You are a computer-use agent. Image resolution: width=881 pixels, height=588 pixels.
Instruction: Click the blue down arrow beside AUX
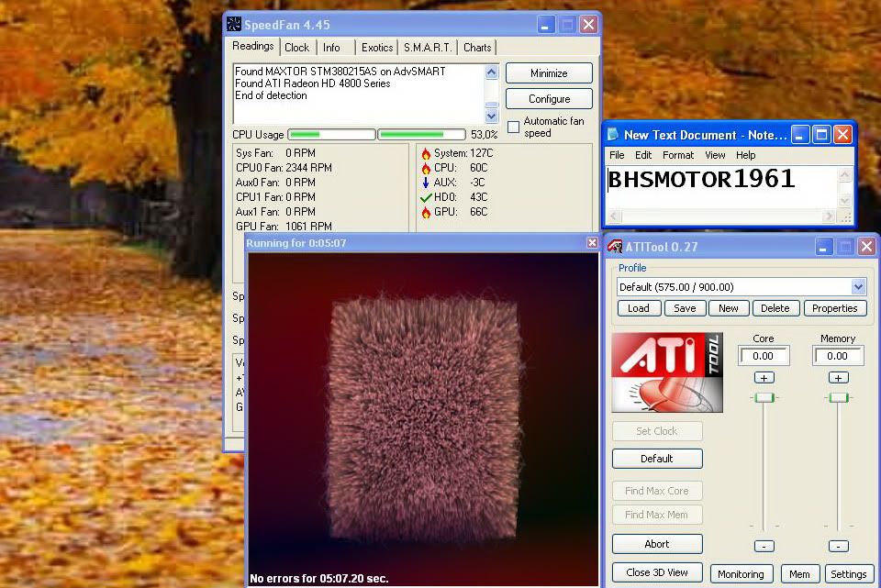coord(426,183)
